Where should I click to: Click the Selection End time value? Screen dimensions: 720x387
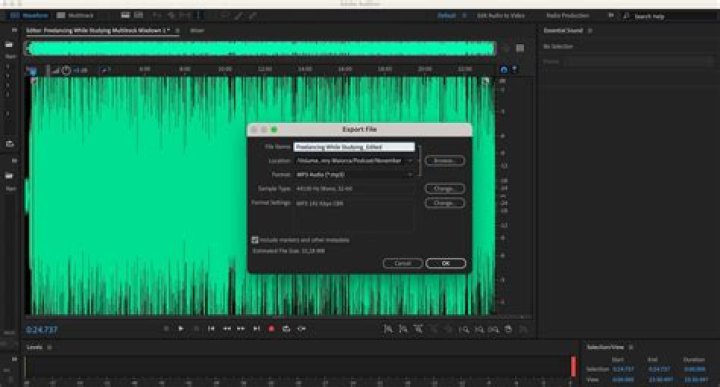(x=659, y=369)
